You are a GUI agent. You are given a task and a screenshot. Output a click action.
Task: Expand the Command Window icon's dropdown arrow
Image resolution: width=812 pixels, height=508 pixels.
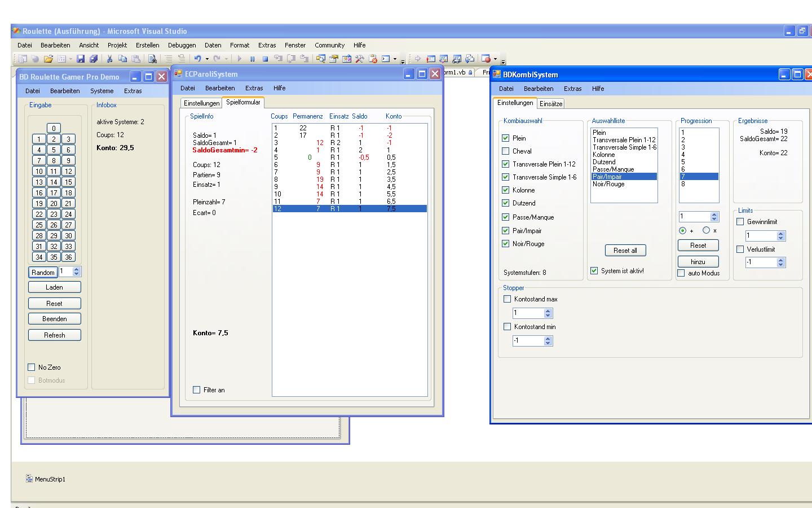[x=395, y=59]
